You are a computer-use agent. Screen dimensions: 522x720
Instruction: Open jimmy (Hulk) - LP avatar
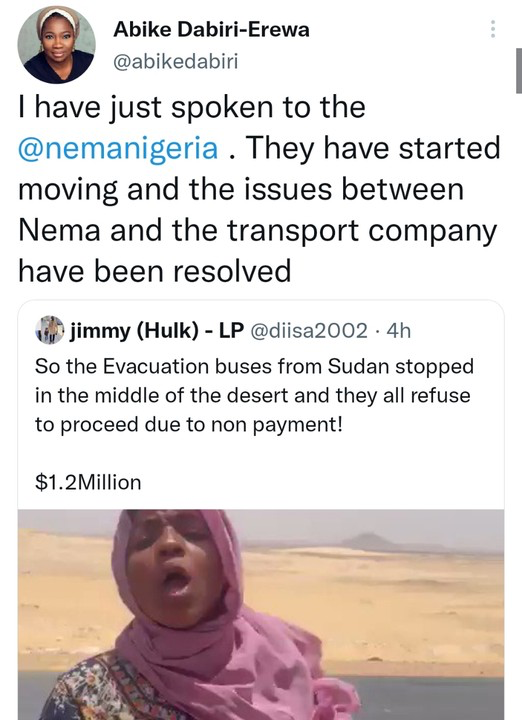pos(50,330)
